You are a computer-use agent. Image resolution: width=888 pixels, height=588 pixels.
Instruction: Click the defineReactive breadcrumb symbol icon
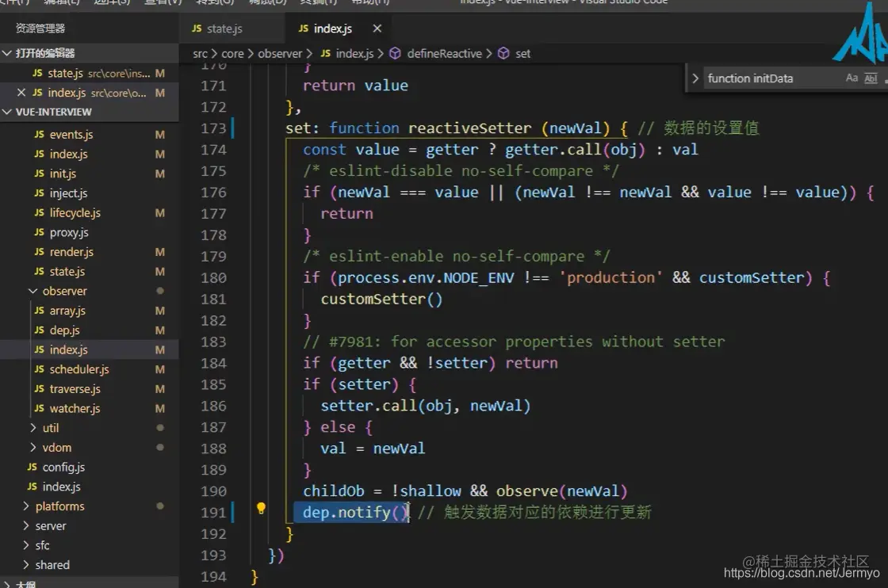396,53
